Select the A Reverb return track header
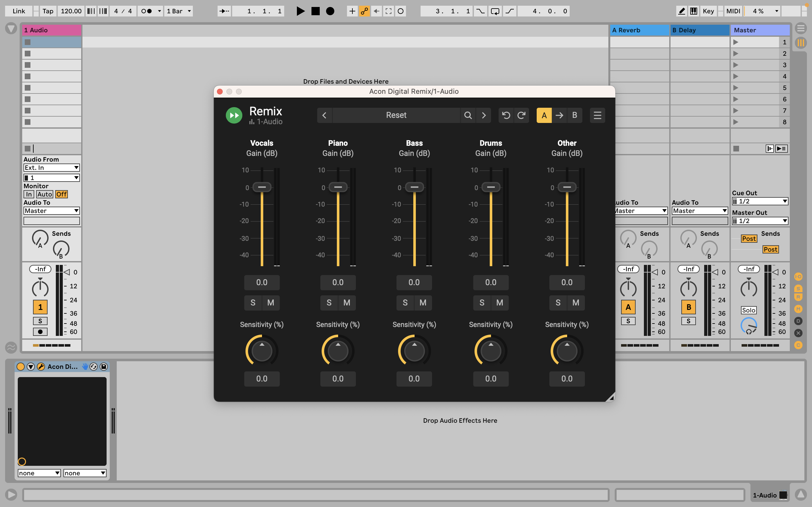The width and height of the screenshot is (812, 507). 639,30
